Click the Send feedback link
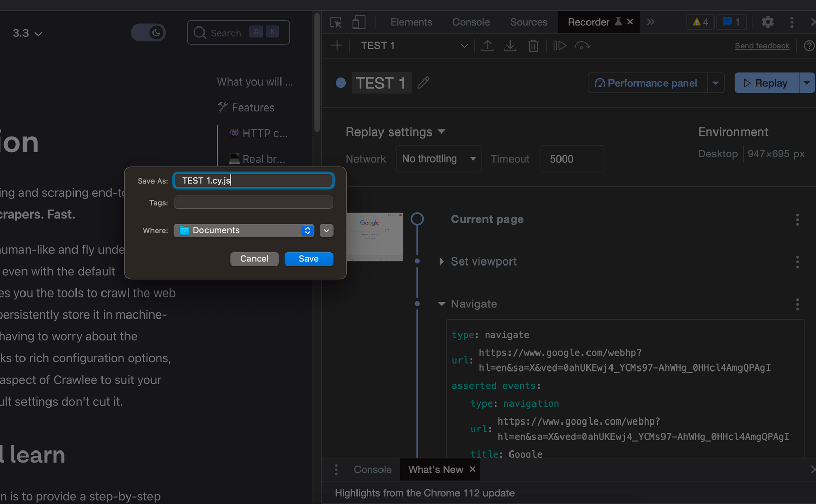 click(762, 45)
